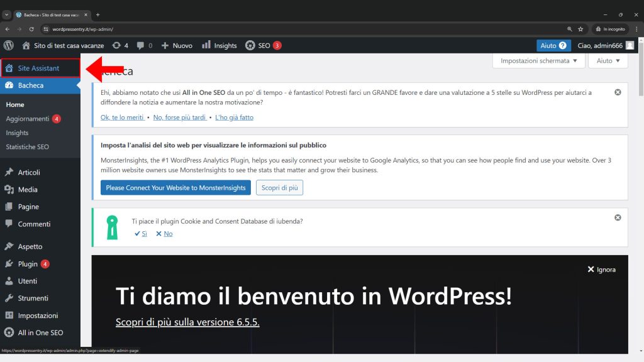644x362 pixels.
Task: Click the site name "Sito di test casa vacanze"
Action: pyautogui.click(x=69, y=45)
